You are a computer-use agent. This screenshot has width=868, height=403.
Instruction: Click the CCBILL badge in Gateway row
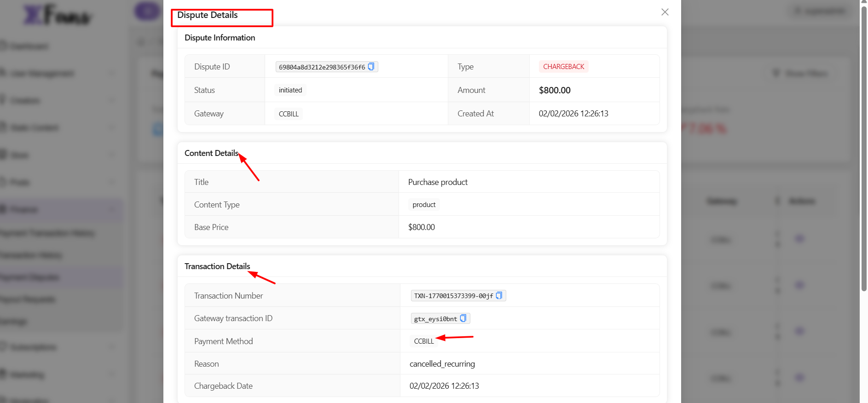(289, 114)
